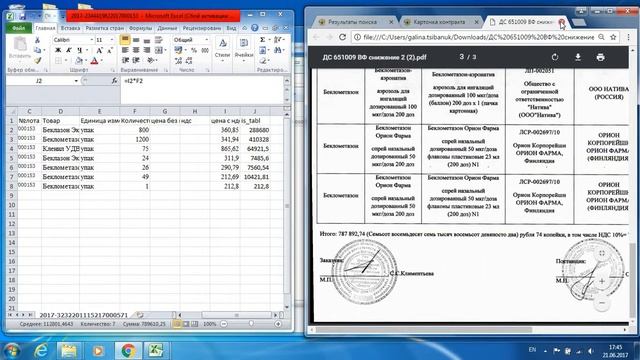640x360 pixels.
Task: Click the fit-to-page button in PDF viewer
Action: click(602, 253)
